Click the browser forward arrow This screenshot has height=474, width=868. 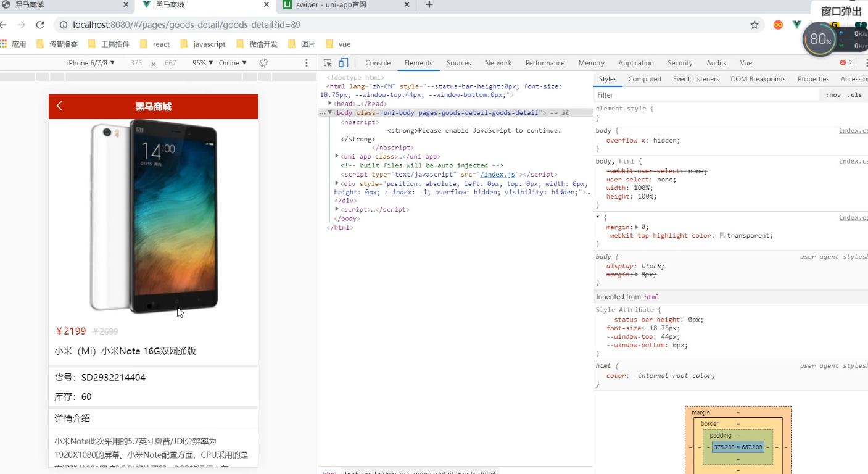(22, 25)
